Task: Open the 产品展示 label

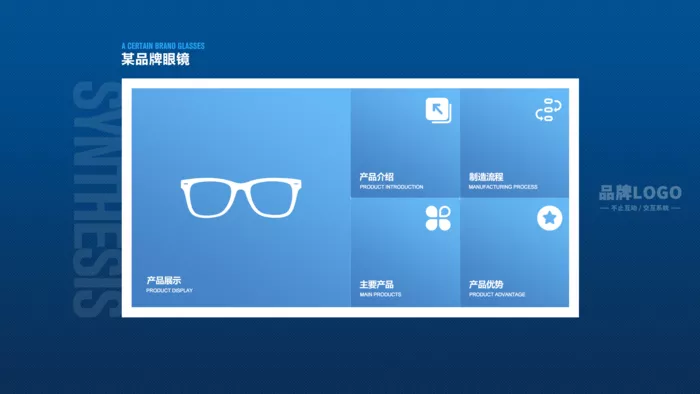Action: point(164,280)
